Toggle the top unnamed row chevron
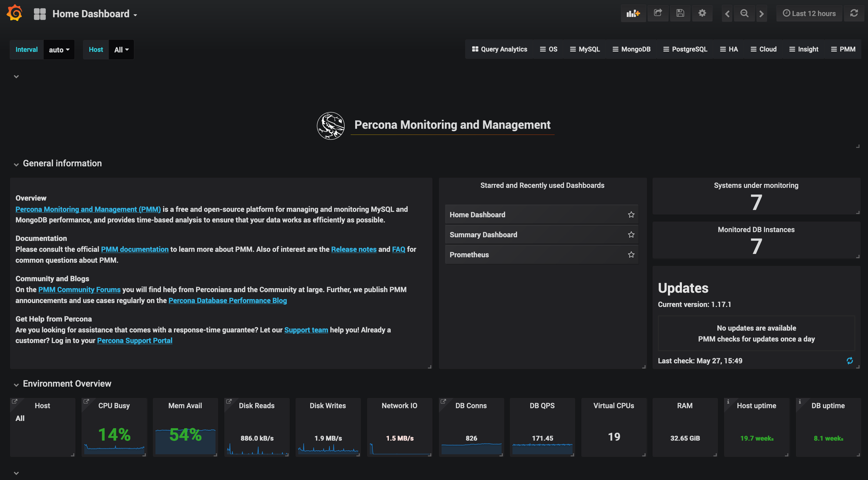868x480 pixels. click(16, 76)
